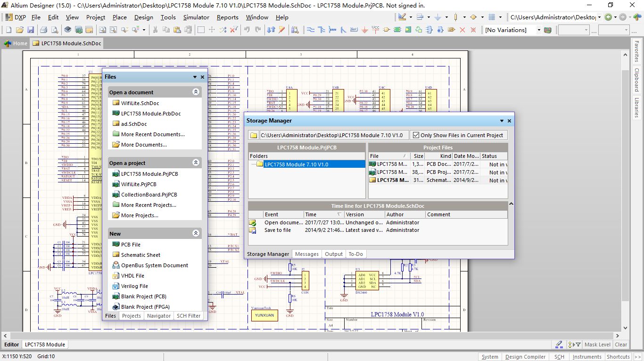Select the Place Net Label tool
Viewport: 644px width, 361px height.
[354, 30]
